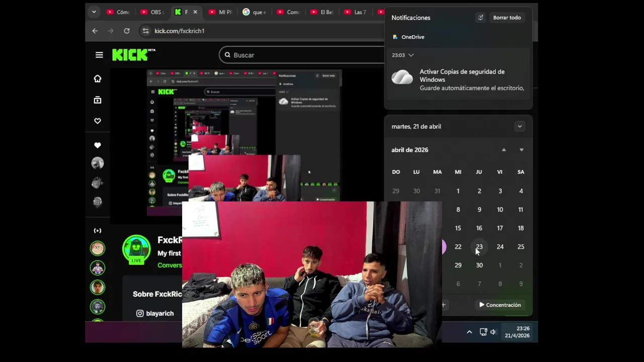The height and width of the screenshot is (362, 644).
Task: Open Browse icon in Kick sidebar
Action: coord(98,100)
